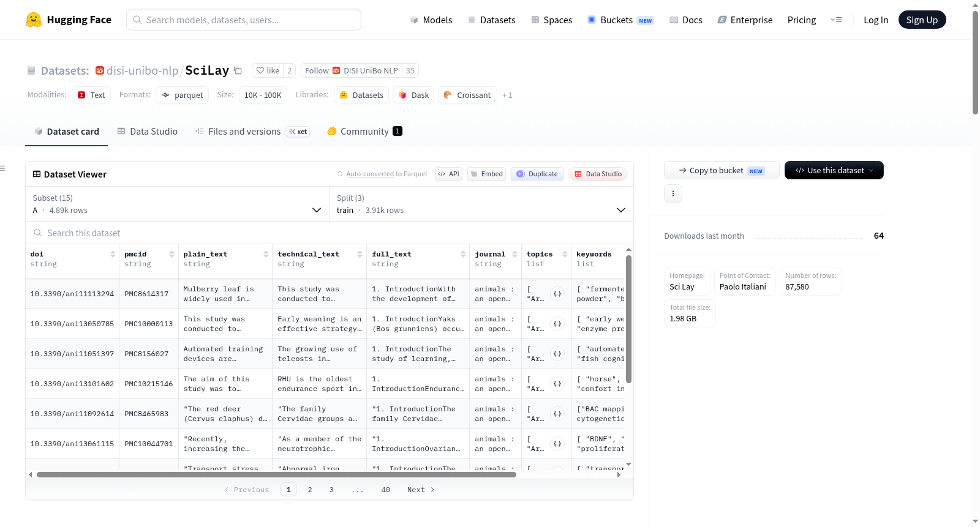This screenshot has width=980, height=527.
Task: Follow DISI UniBo NLP
Action: tap(352, 70)
